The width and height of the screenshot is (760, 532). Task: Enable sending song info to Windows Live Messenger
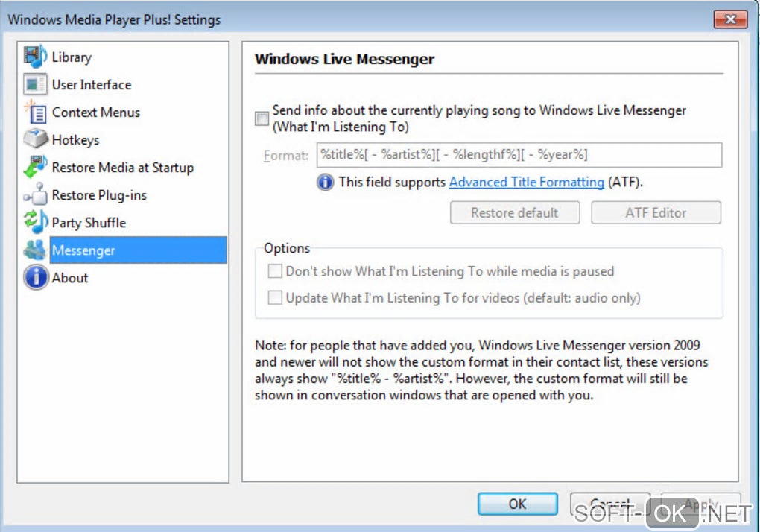pos(262,118)
